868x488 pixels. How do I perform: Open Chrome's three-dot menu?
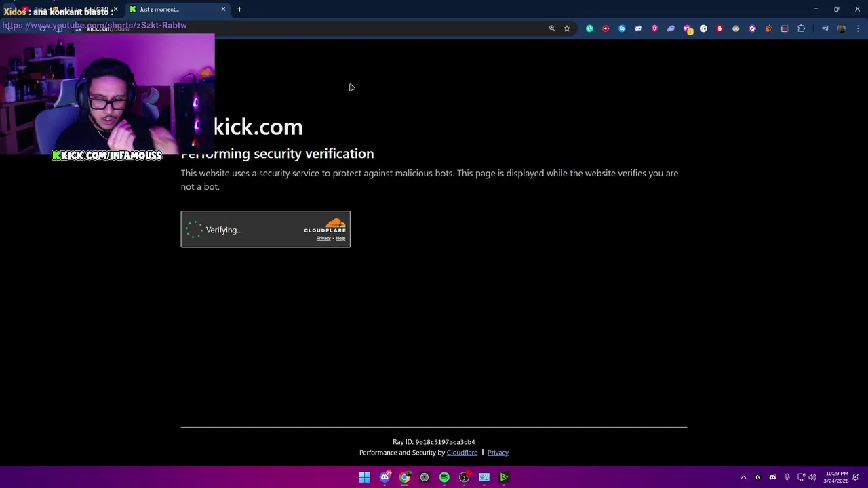858,28
